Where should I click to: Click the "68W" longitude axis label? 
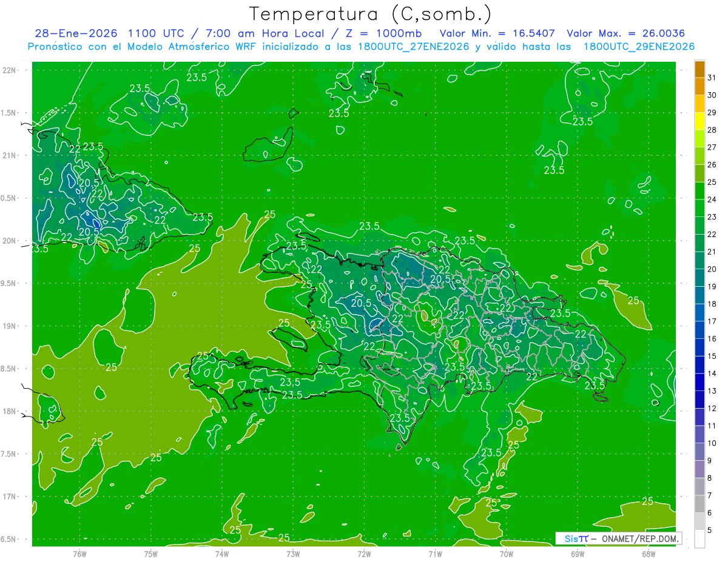click(649, 554)
